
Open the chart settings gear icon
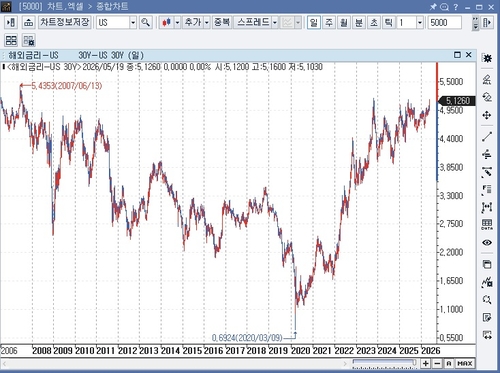coord(487,59)
